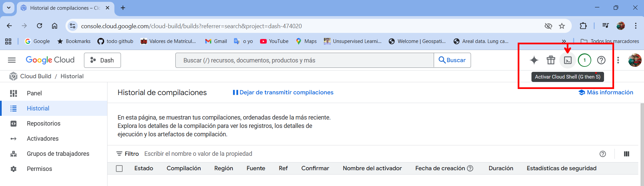Click the filter help question mark icon

[603, 154]
